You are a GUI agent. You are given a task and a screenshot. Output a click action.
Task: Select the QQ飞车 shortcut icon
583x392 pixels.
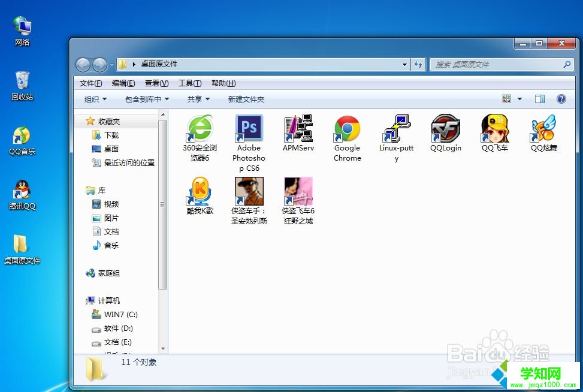coord(494,128)
